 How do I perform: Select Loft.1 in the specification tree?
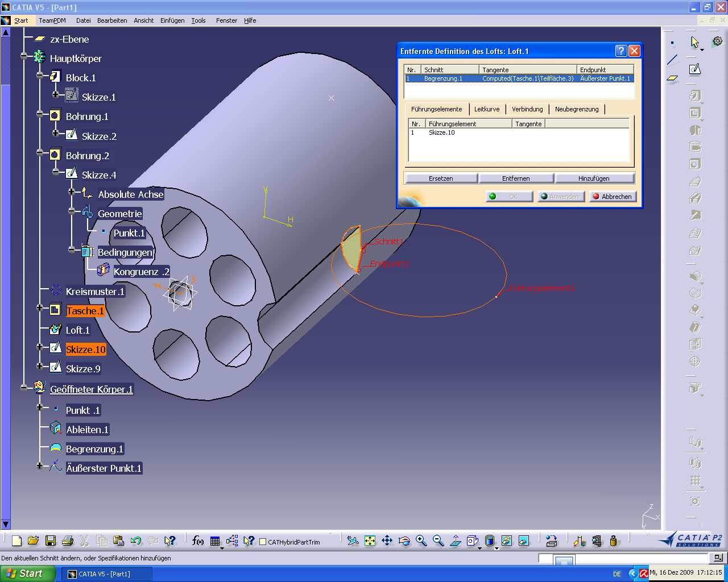tap(77, 330)
